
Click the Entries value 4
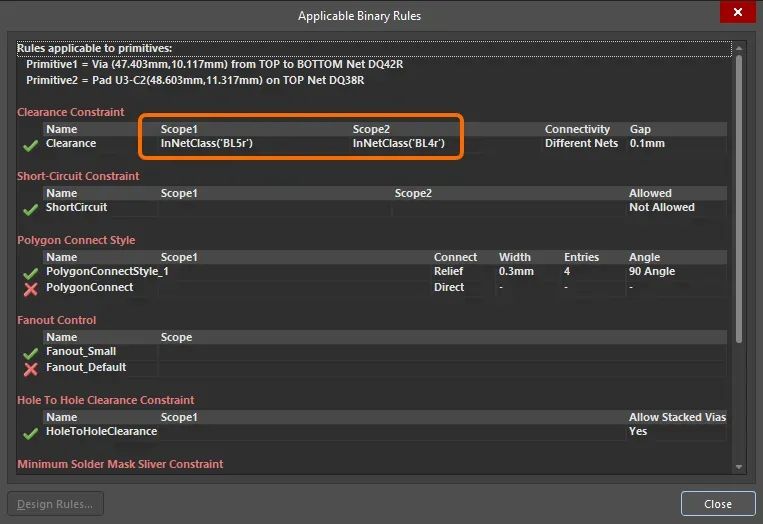pyautogui.click(x=567, y=271)
